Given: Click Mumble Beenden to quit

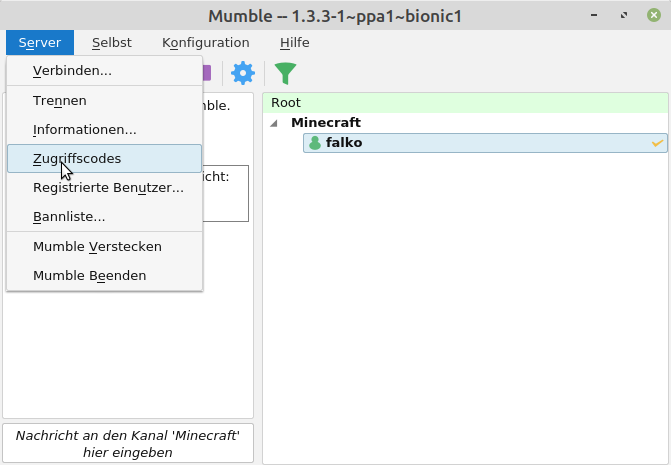Looking at the screenshot, I should [x=89, y=275].
